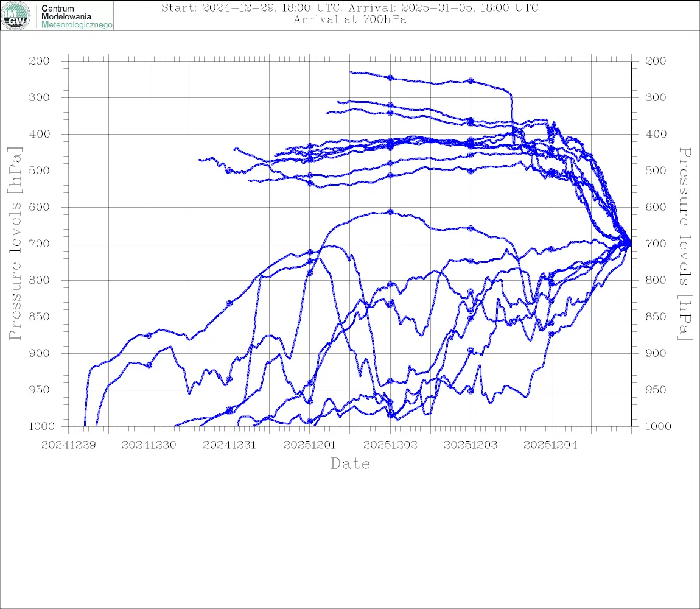Image resolution: width=700 pixels, height=609 pixels.
Task: Click the right axis 500 label
Action: (656, 171)
